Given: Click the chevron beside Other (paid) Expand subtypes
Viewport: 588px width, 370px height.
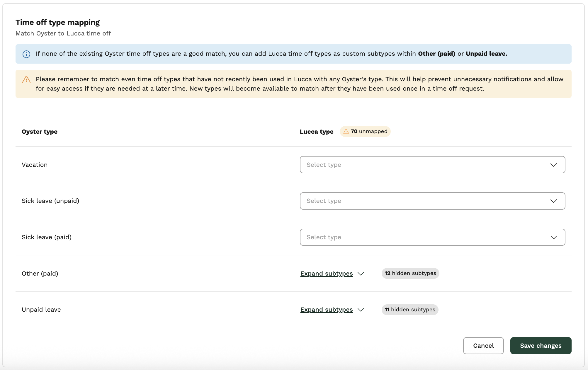Looking at the screenshot, I should point(361,274).
